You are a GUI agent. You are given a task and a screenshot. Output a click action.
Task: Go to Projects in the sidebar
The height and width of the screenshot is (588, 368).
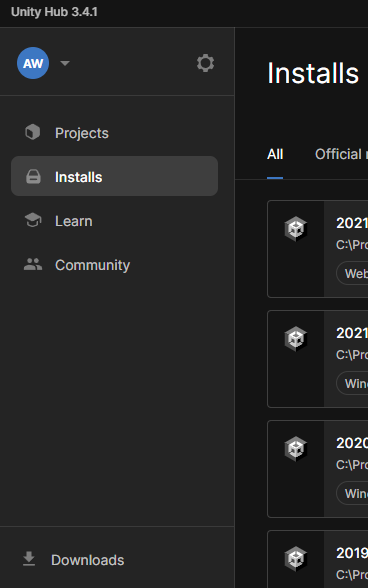coord(114,133)
